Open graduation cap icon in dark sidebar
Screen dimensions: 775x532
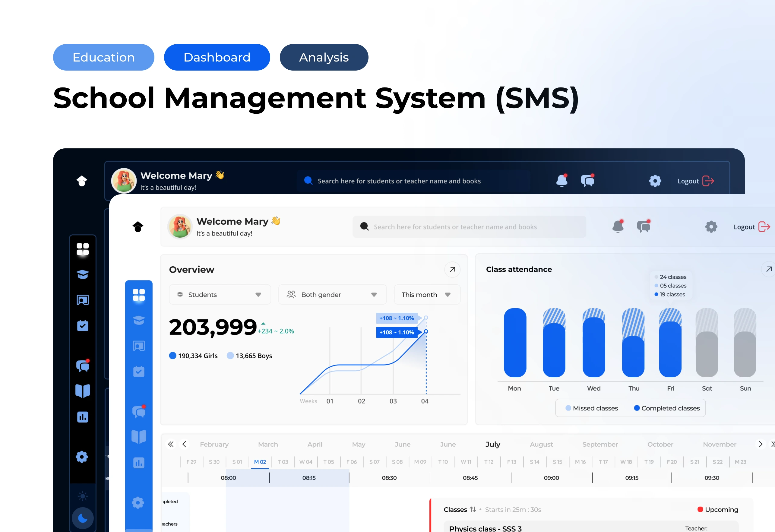(x=83, y=274)
